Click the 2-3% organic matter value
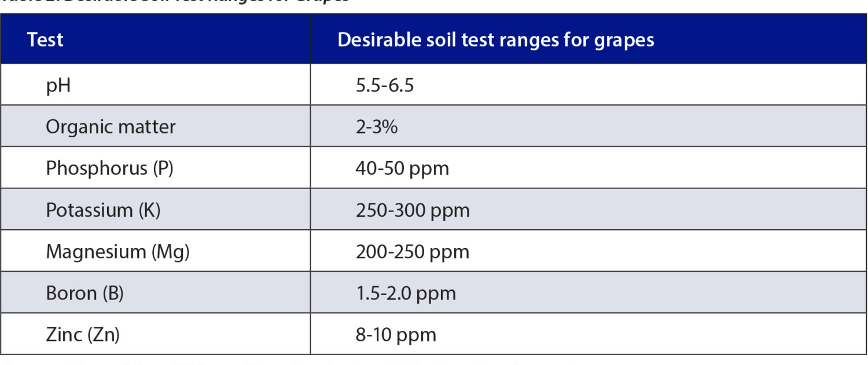This screenshot has width=868, height=365. 376,127
